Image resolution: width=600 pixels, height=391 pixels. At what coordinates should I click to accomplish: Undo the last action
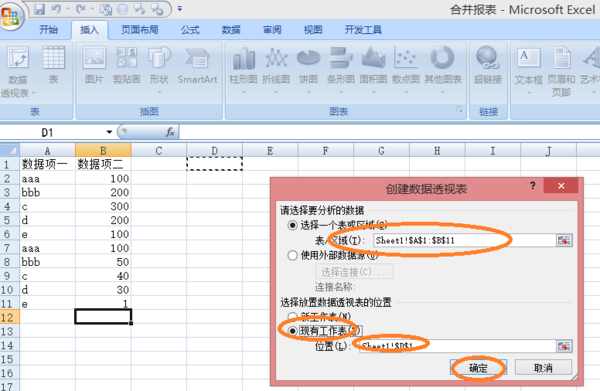[56, 9]
